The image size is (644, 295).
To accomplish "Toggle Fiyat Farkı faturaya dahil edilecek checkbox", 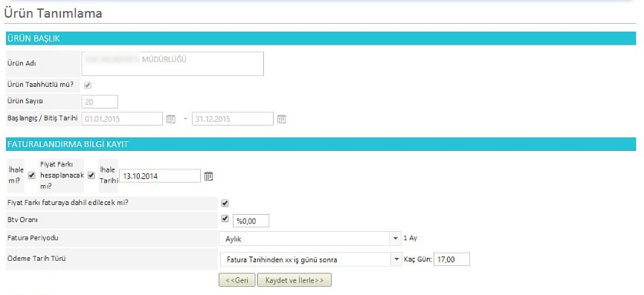I will [x=225, y=203].
